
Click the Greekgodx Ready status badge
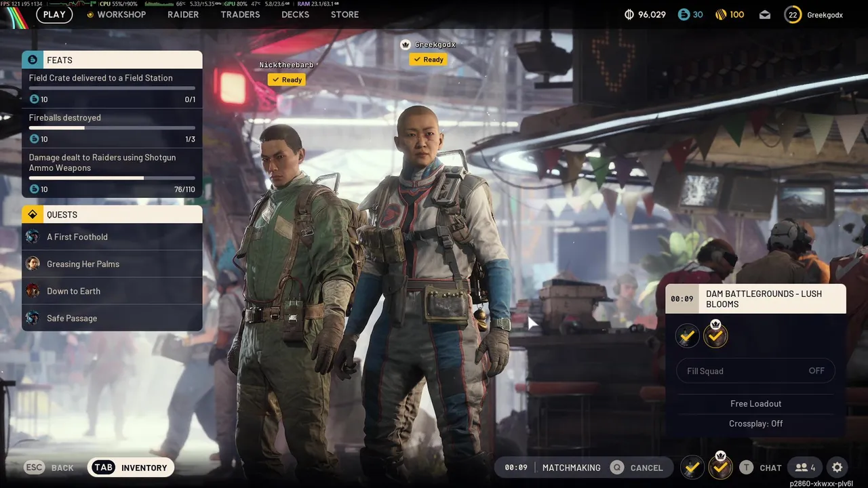click(x=428, y=59)
